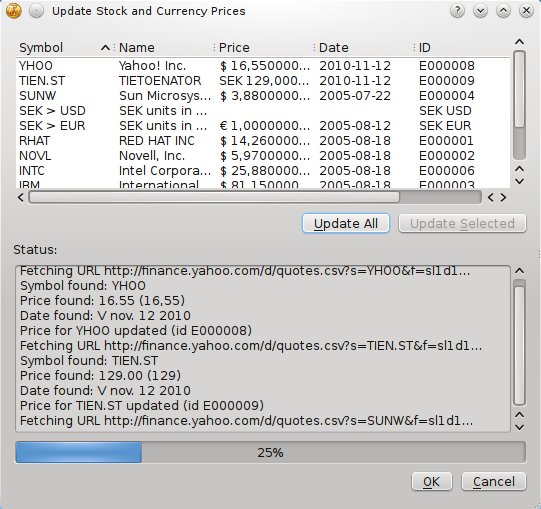Click the round pin button beside the window title

[x=36, y=11]
